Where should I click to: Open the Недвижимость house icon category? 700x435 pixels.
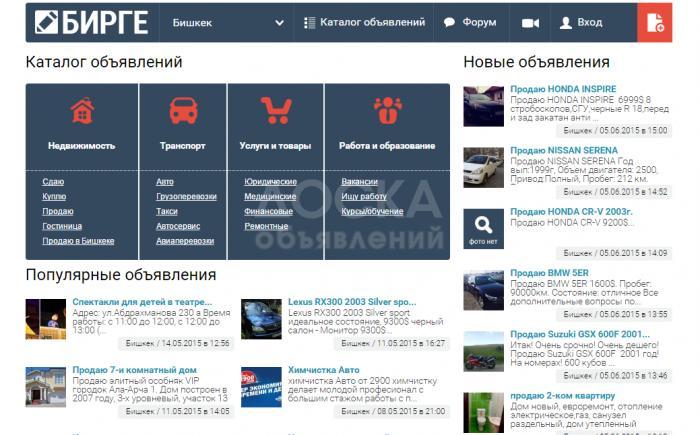pos(81,110)
